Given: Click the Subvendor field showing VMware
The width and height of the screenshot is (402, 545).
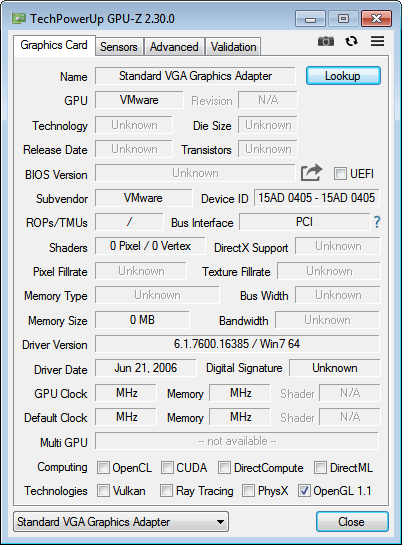Looking at the screenshot, I should click(x=143, y=198).
